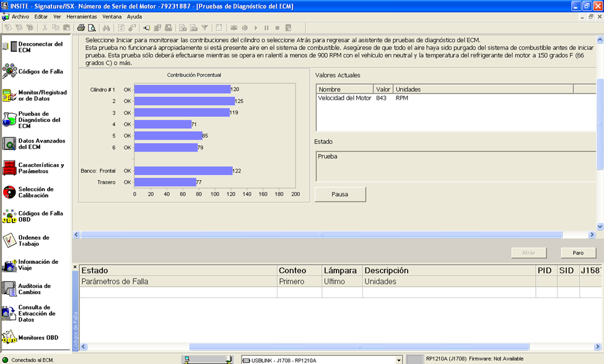Click the Órdenes de Trabajo icon

(9, 240)
